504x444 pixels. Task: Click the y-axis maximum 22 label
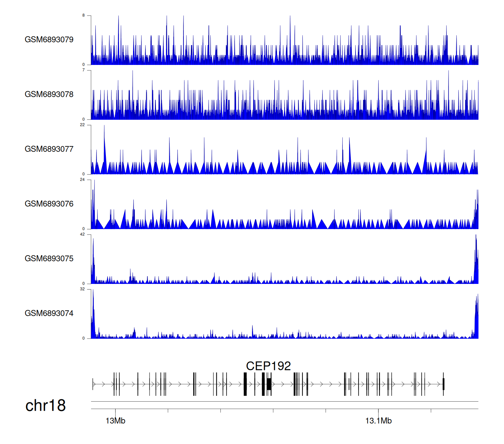(82, 125)
